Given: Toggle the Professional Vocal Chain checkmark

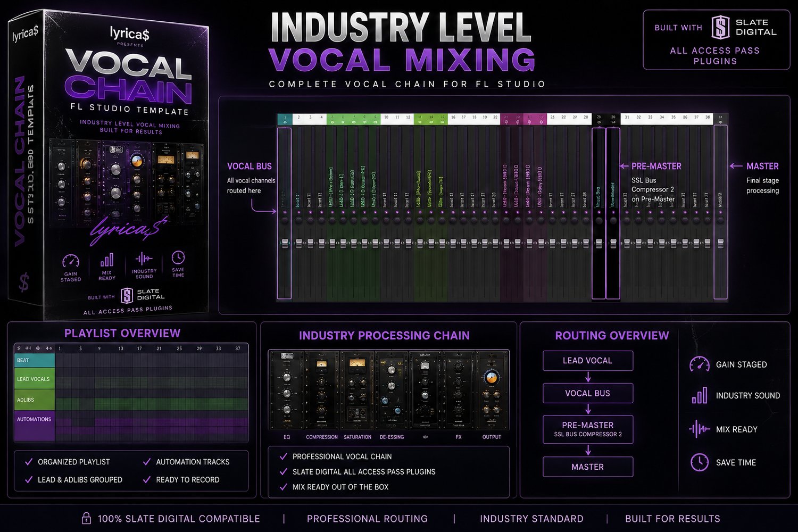Looking at the screenshot, I should point(284,456).
